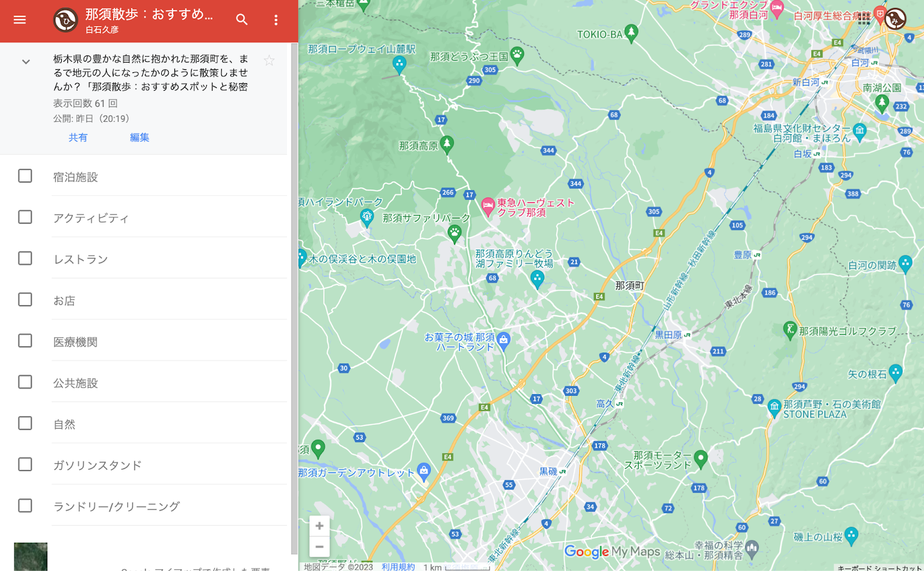Screen dimensions: 924x571
Task: Zoom in the map with plus button
Action: click(319, 526)
